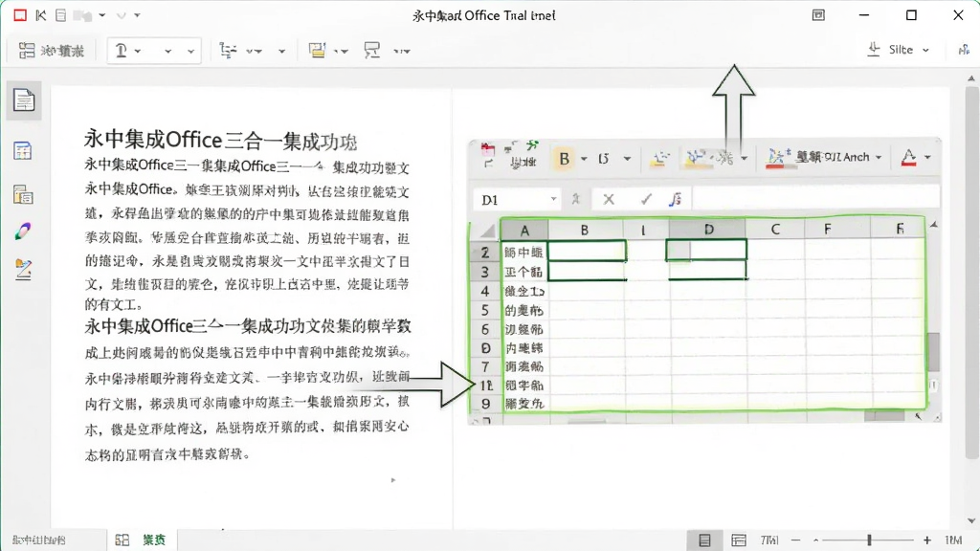Select row 4 header in spreadsheet
The width and height of the screenshot is (980, 551).
pyautogui.click(x=485, y=291)
